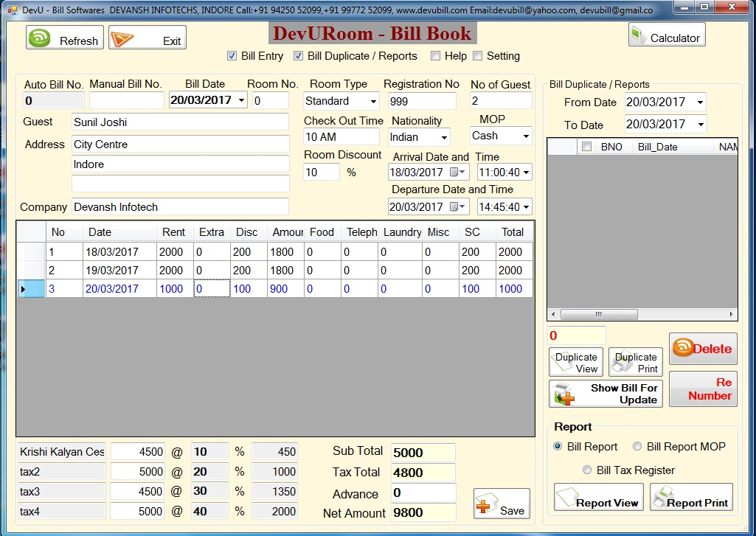756x536 pixels.
Task: Expand the MOP payment dropdown
Action: [x=525, y=136]
